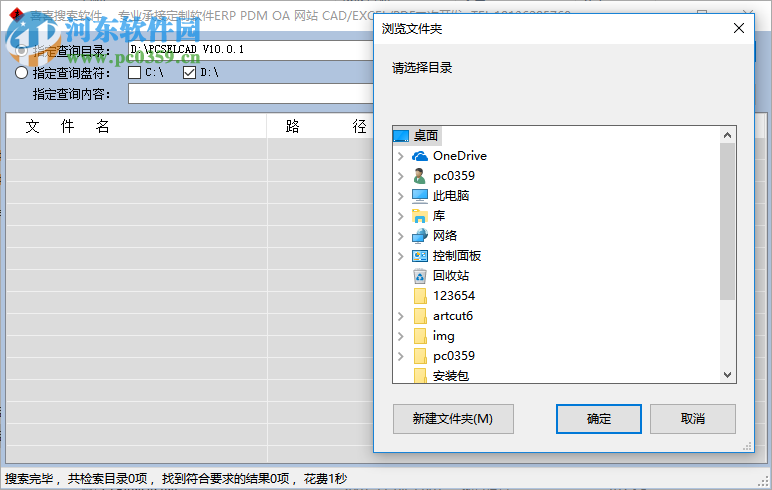Click the folder tree scrollbar thumb
This screenshot has width=772, height=490.
click(727, 222)
